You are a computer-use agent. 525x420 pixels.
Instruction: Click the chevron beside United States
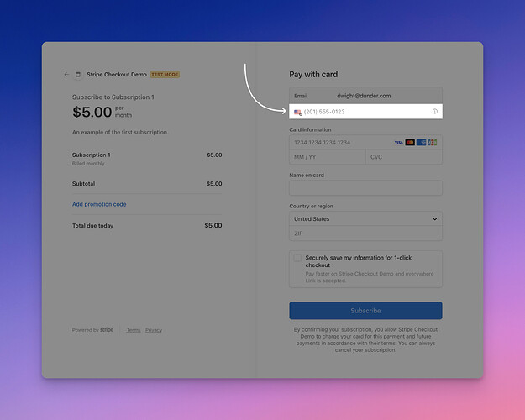[434, 218]
